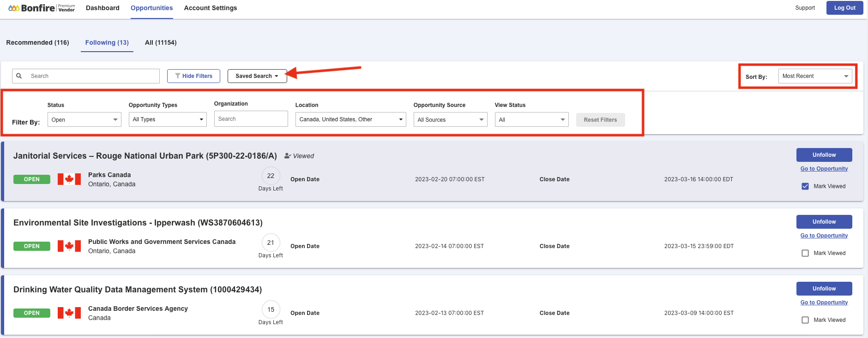Click close date 2023-03-15 23:59:00 EDT
Image resolution: width=868 pixels, height=338 pixels.
click(x=699, y=246)
